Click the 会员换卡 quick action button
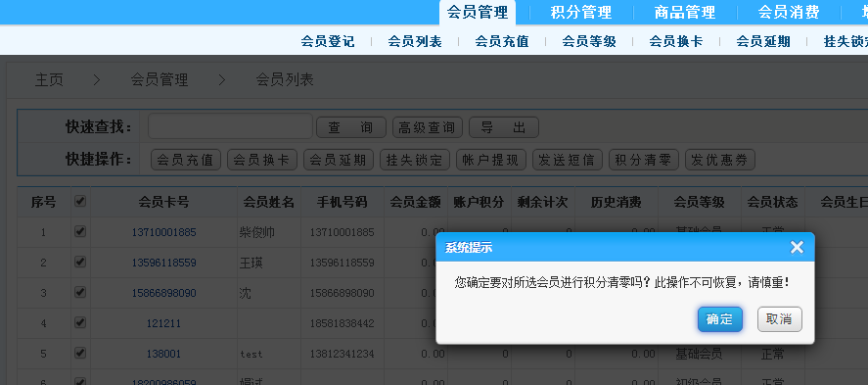The width and height of the screenshot is (868, 385). (x=262, y=160)
